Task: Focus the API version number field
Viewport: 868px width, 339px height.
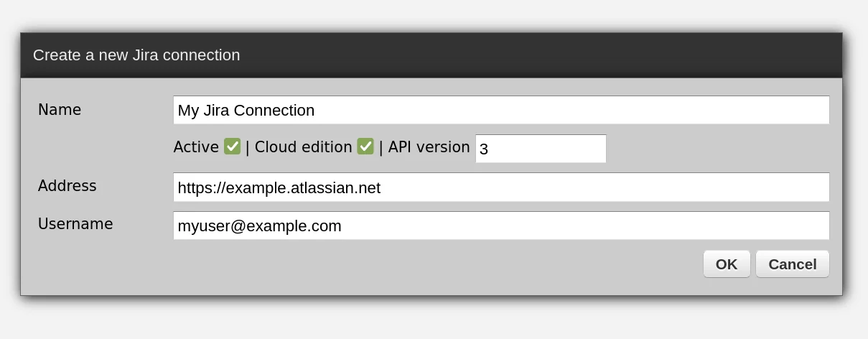Action: [x=540, y=149]
